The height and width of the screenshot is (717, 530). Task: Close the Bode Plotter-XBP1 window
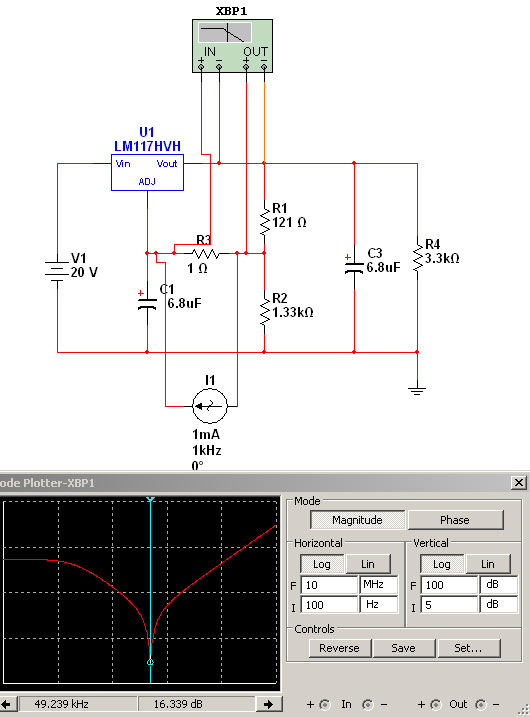coord(519,482)
